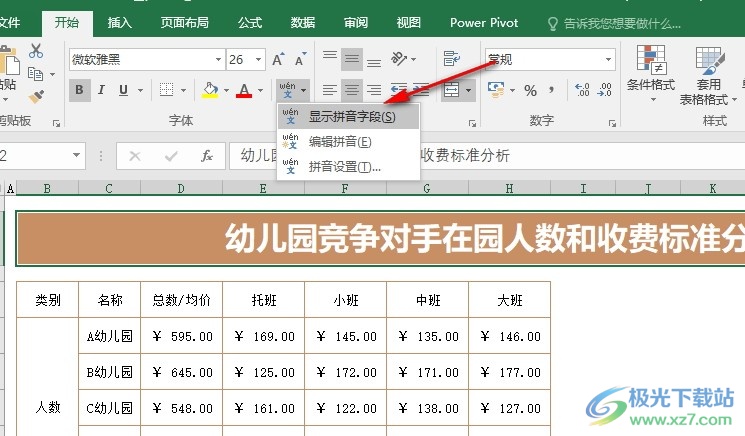Open the number format box 常规

[550, 59]
